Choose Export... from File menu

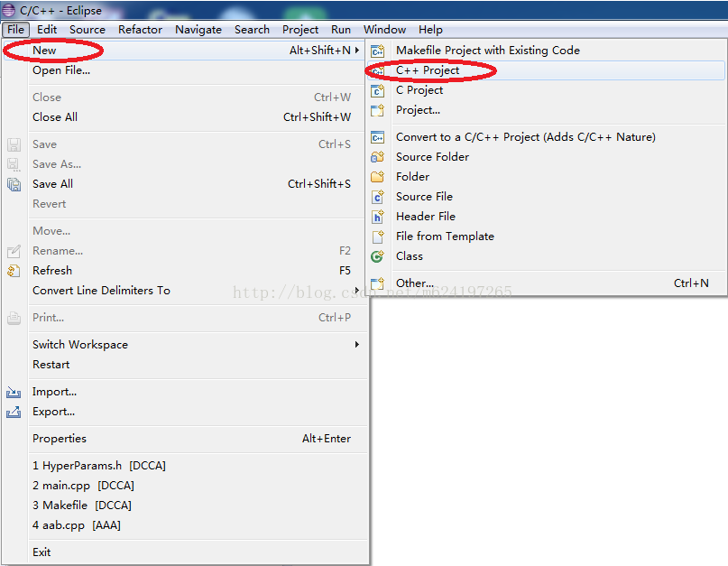pos(185,412)
